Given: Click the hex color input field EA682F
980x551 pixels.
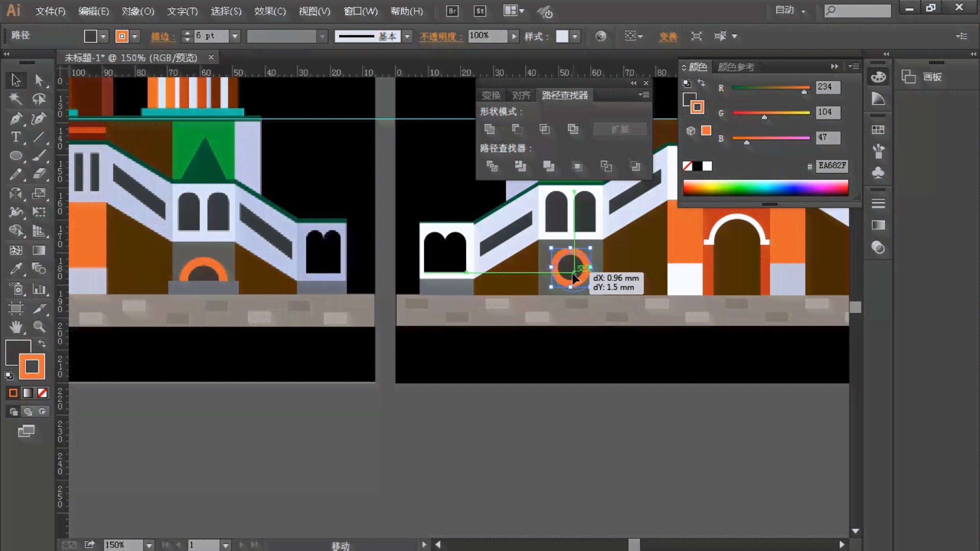Looking at the screenshot, I should point(832,165).
